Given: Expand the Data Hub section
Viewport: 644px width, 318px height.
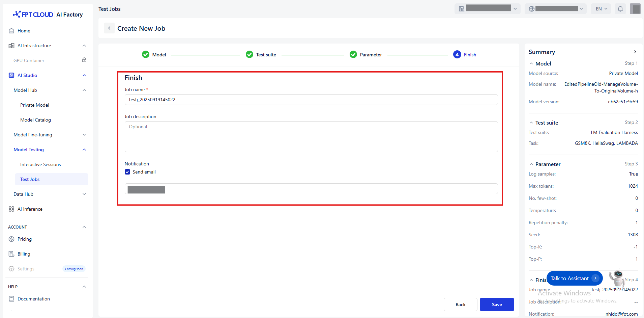Looking at the screenshot, I should coord(84,194).
